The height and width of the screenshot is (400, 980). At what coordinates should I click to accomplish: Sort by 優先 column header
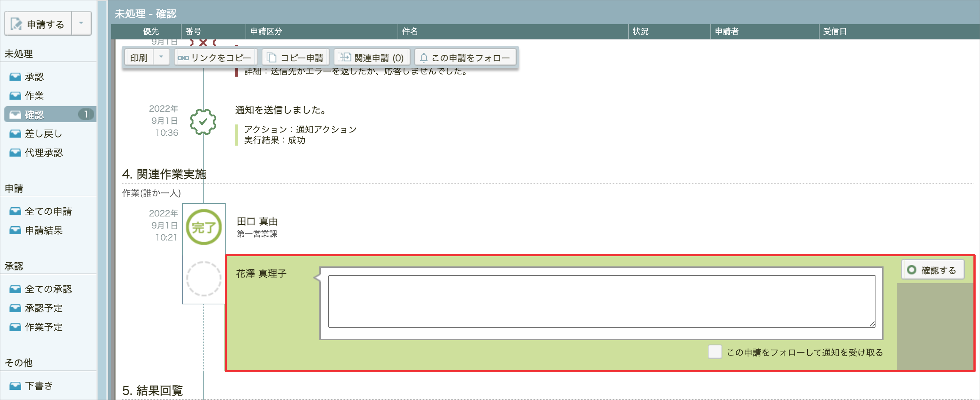[151, 31]
